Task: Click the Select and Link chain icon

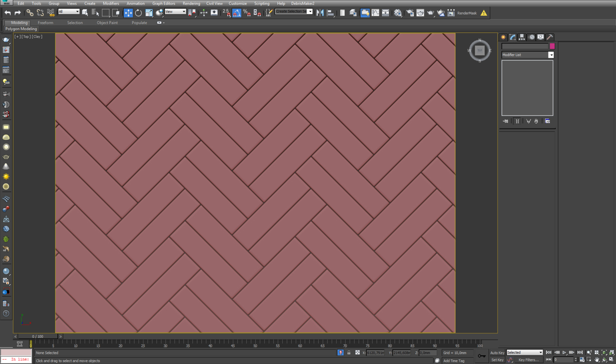Action: coord(30,13)
